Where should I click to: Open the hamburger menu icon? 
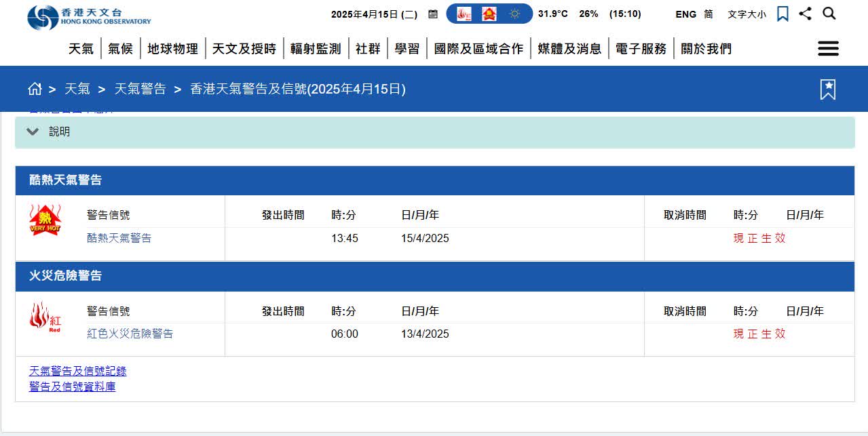(x=828, y=48)
